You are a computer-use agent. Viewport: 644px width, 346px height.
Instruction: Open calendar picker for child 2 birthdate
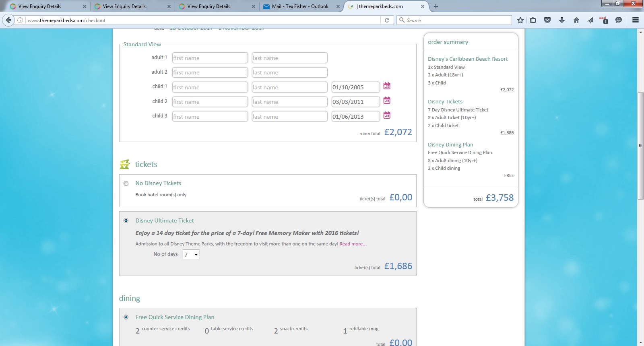pos(387,101)
